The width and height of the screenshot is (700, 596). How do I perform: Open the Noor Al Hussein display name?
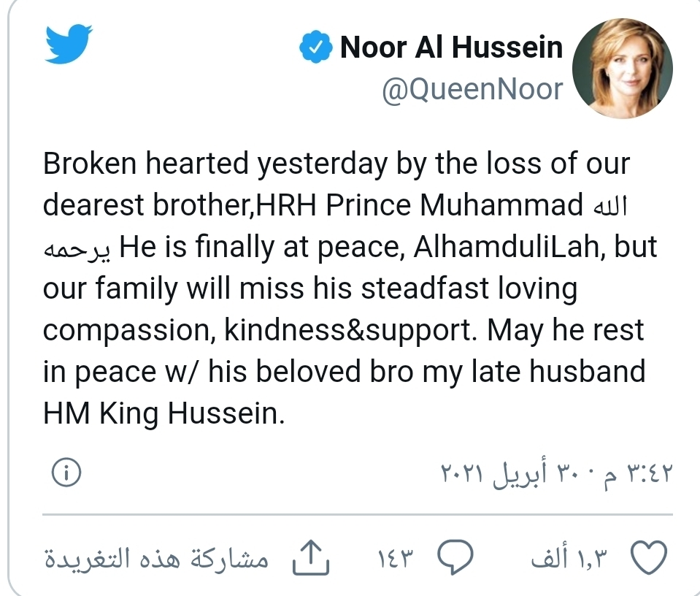[452, 48]
